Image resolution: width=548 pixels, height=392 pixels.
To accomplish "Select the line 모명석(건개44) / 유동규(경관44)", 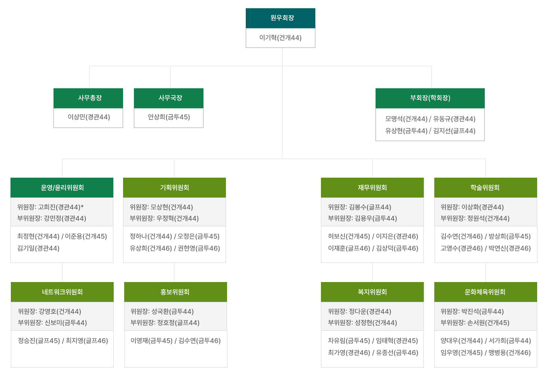I will [430, 119].
